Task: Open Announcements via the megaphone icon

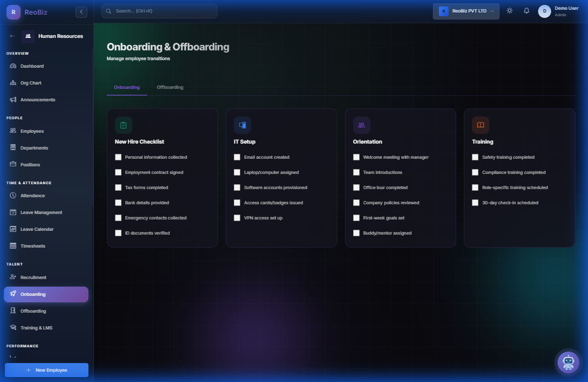Action: [x=12, y=99]
